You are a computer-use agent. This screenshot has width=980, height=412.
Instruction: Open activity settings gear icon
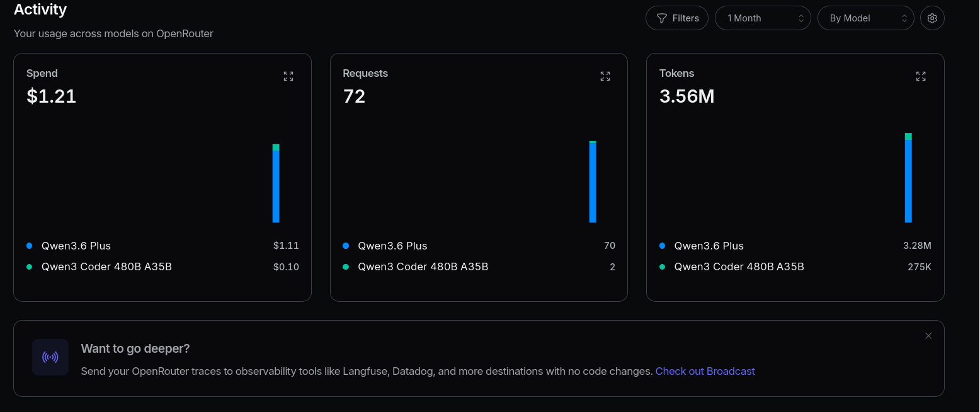click(x=932, y=18)
